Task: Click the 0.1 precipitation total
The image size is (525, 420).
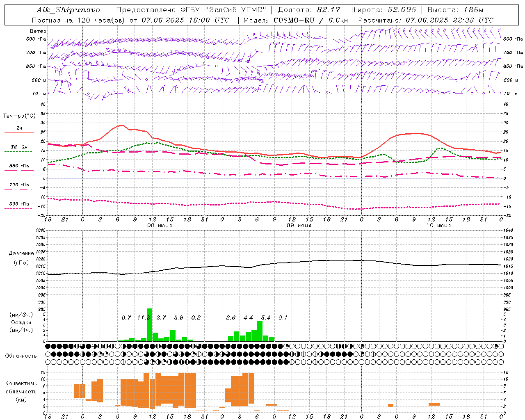Action: pos(283,318)
